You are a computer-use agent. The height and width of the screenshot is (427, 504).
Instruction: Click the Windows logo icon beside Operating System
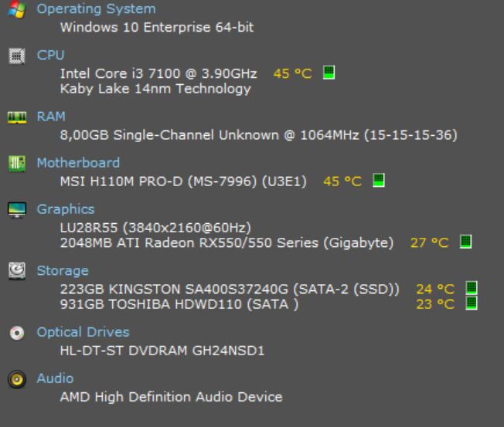tap(15, 9)
